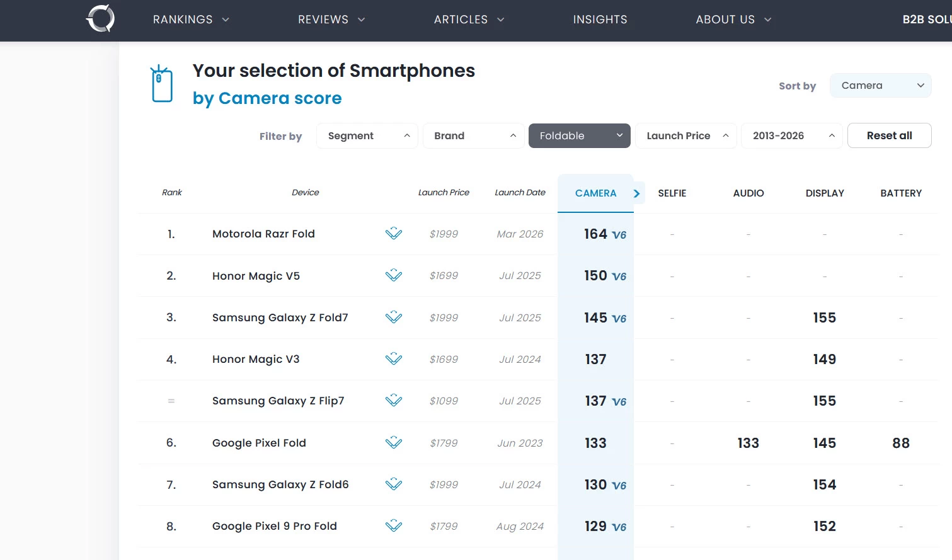Expand the REVIEWS menu chevron
Image resolution: width=952 pixels, height=560 pixels.
click(362, 20)
